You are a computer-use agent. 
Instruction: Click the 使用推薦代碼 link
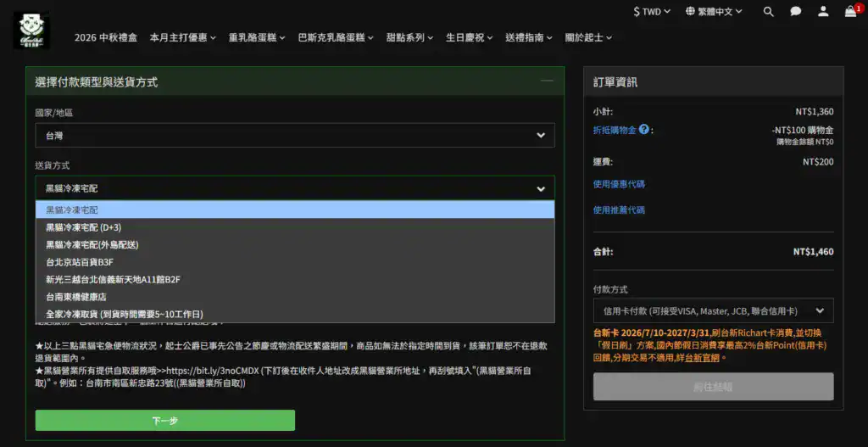(x=619, y=210)
